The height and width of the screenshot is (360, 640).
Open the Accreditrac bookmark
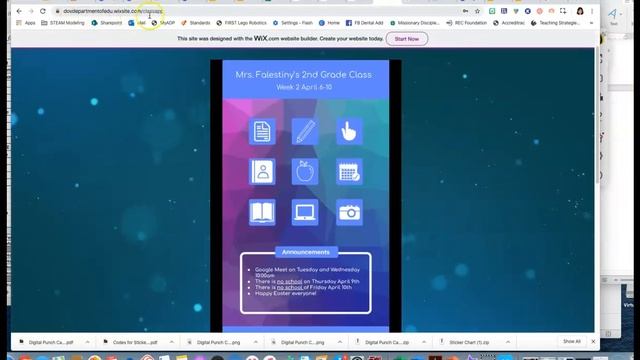coord(509,23)
